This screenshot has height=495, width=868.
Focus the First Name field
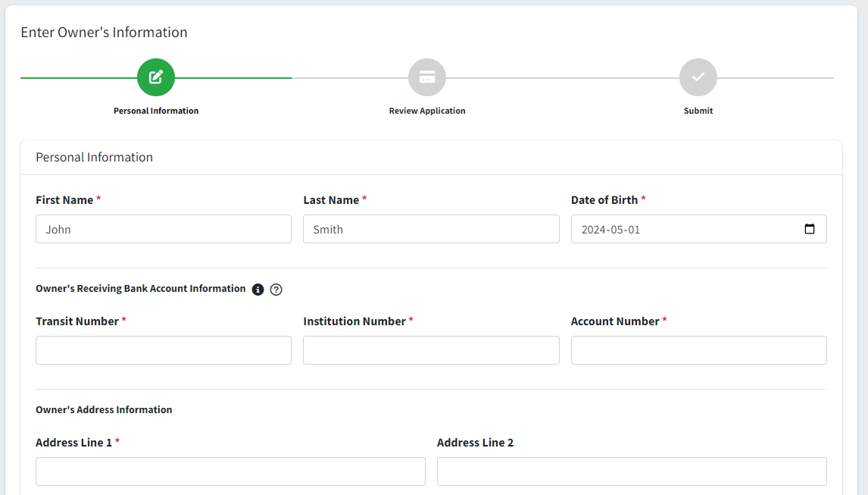tap(164, 229)
